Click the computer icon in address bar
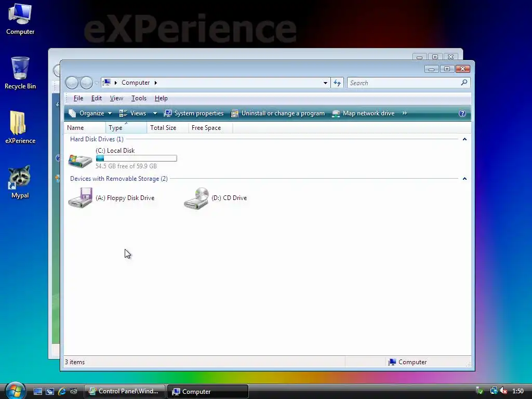 point(107,83)
